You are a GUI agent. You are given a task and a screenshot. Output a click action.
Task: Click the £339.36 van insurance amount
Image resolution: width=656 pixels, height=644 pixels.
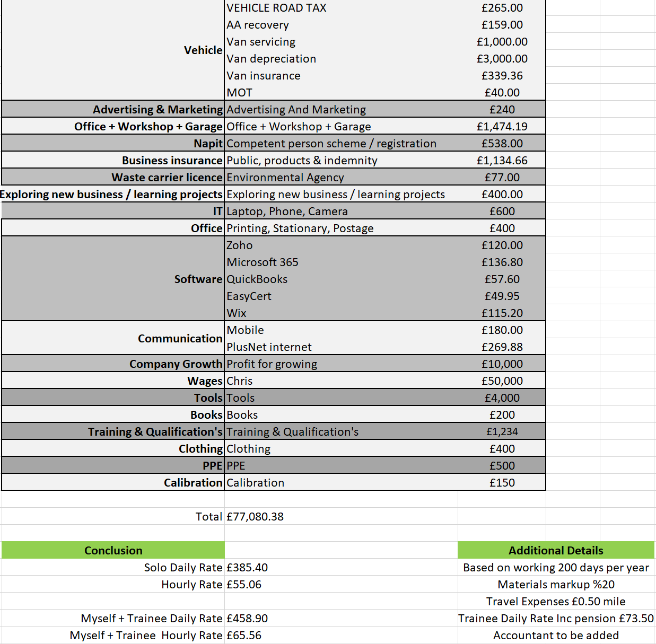(502, 76)
